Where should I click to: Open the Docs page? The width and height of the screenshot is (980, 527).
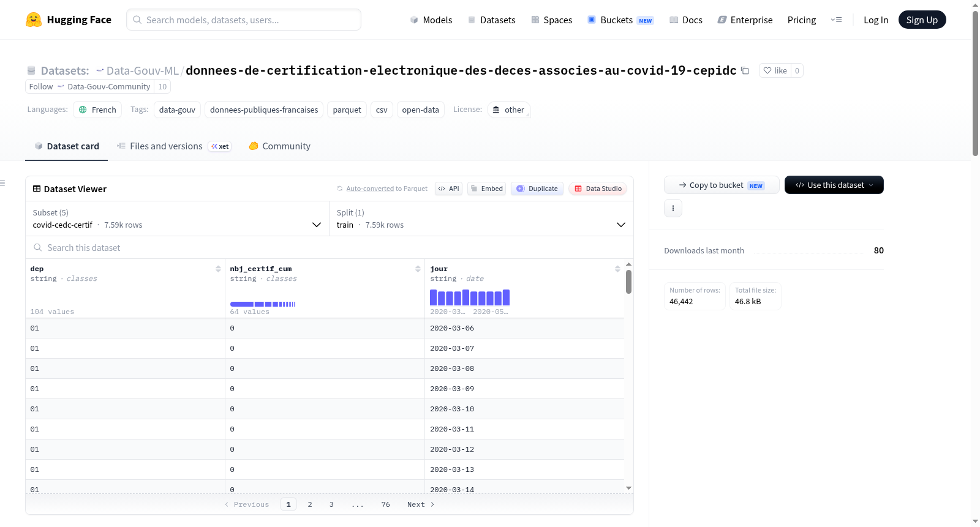pyautogui.click(x=686, y=20)
